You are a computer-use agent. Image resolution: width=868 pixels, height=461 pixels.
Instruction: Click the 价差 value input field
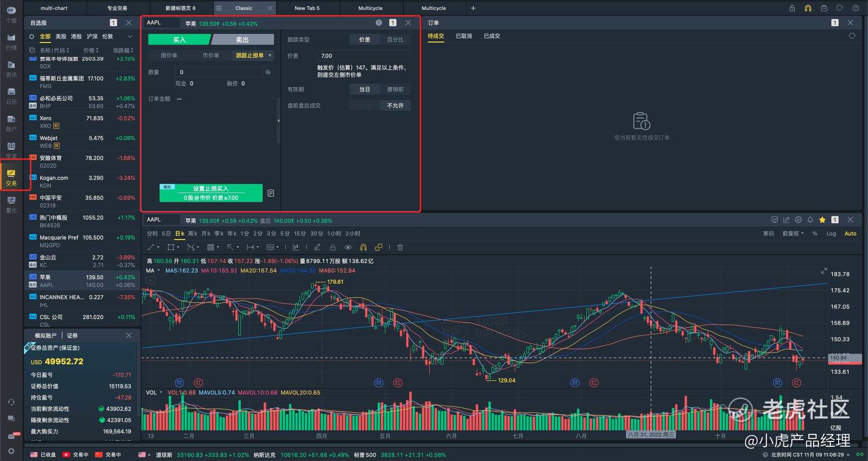(x=364, y=56)
